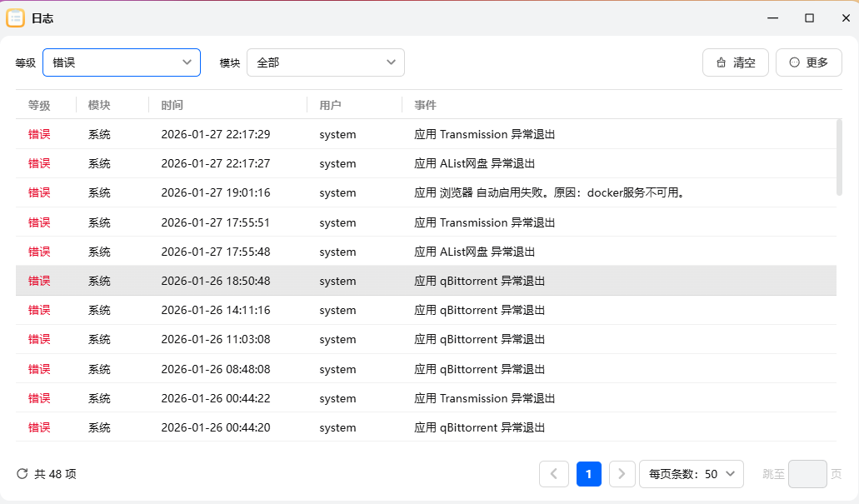Maximize the 日志 window
859x504 pixels.
point(809,18)
